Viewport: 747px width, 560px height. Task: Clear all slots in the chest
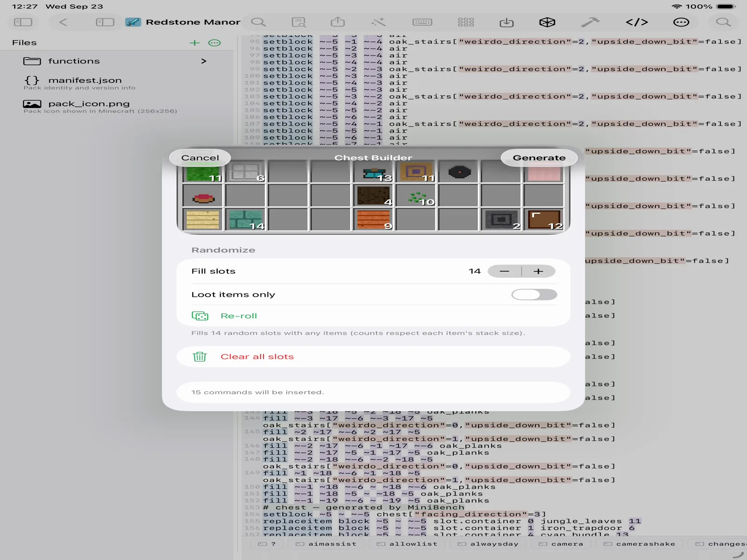[373, 357]
